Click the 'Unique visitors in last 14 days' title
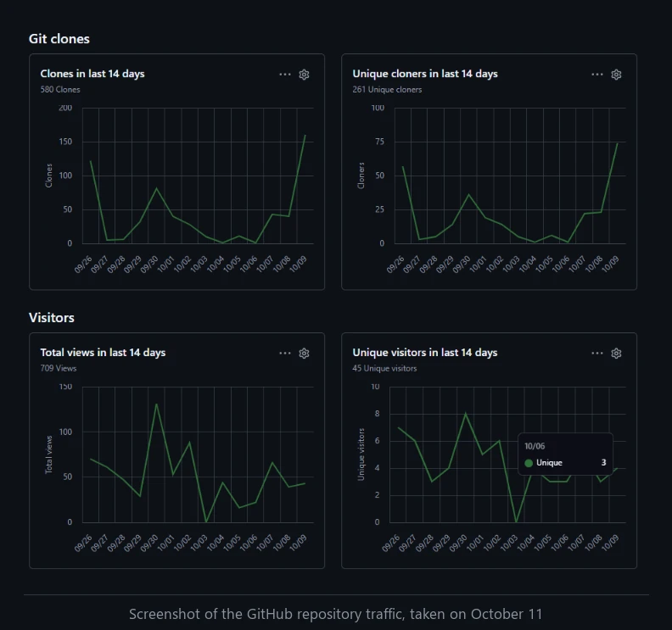 (x=425, y=353)
